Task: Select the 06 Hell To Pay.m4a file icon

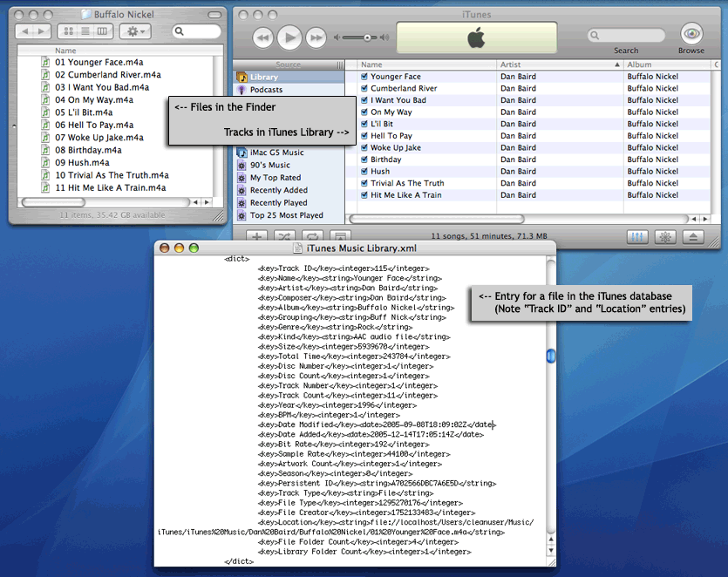Action: 45,125
